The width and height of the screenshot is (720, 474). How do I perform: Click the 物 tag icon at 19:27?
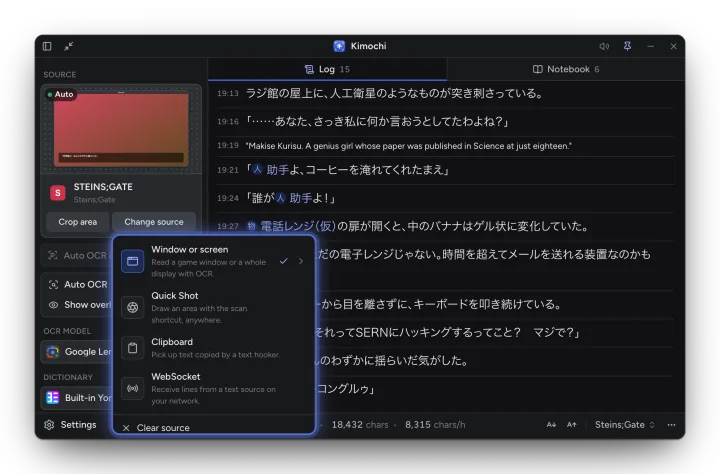pos(251,226)
